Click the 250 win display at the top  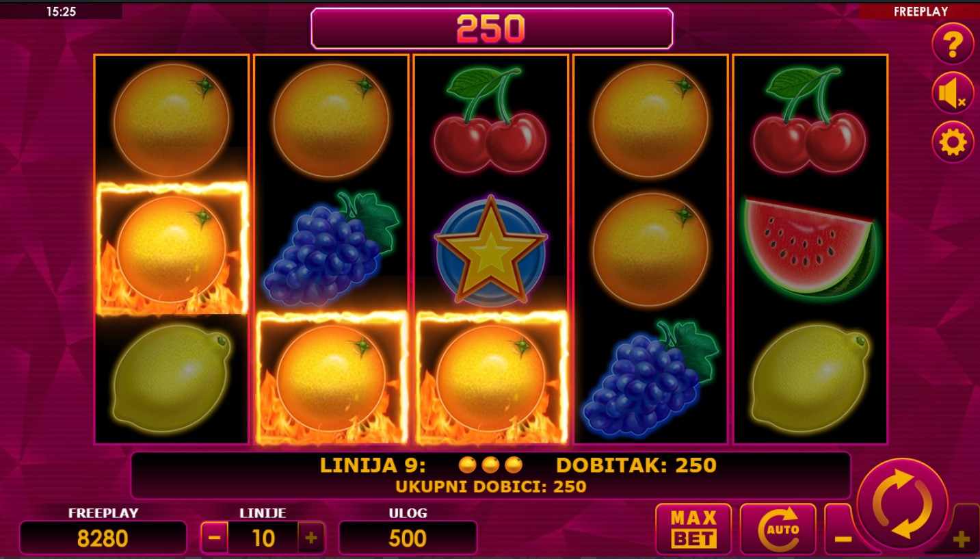click(492, 28)
